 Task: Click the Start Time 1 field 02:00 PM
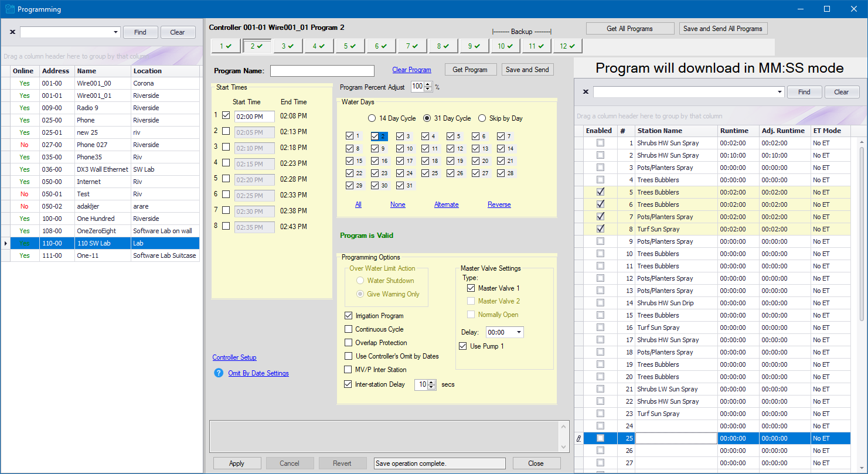[254, 118]
